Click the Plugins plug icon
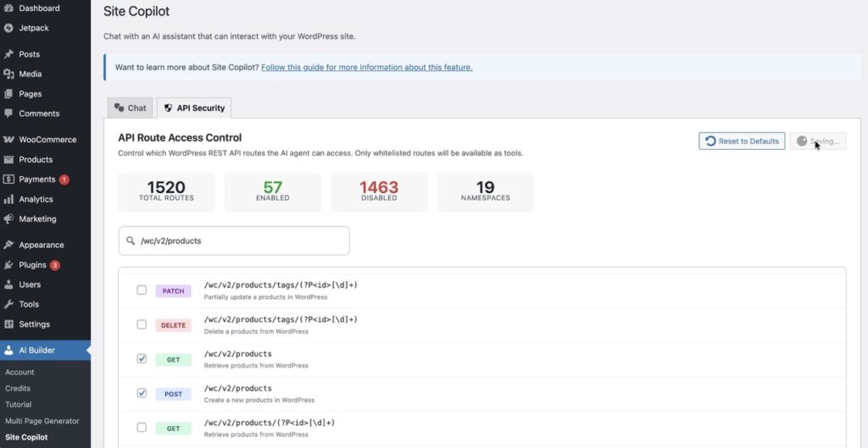Image resolution: width=868 pixels, height=448 pixels. click(8, 265)
